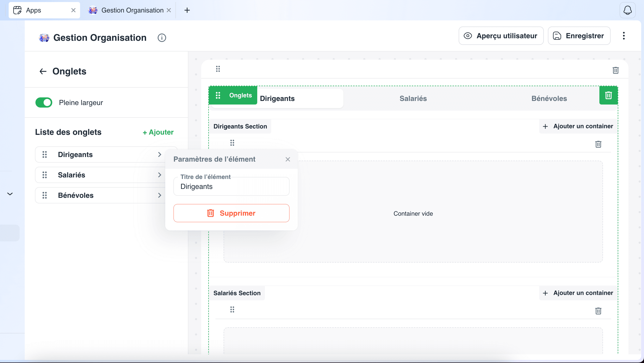Switch to the Gestion Organisation tab
The image size is (644, 363).
tap(130, 10)
